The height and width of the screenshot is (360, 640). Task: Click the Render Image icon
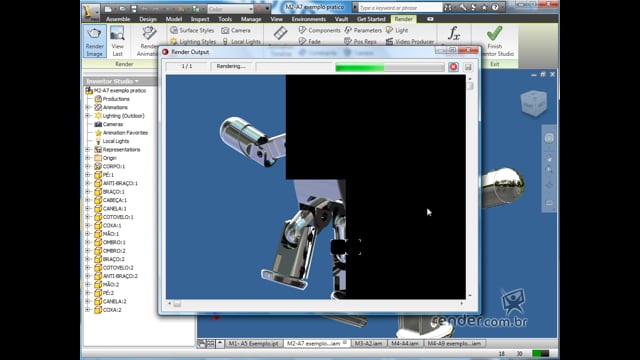coord(94,41)
